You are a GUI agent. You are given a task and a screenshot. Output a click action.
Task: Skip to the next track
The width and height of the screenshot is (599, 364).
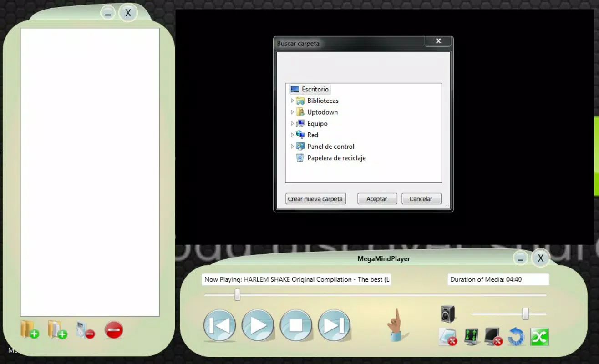[334, 325]
